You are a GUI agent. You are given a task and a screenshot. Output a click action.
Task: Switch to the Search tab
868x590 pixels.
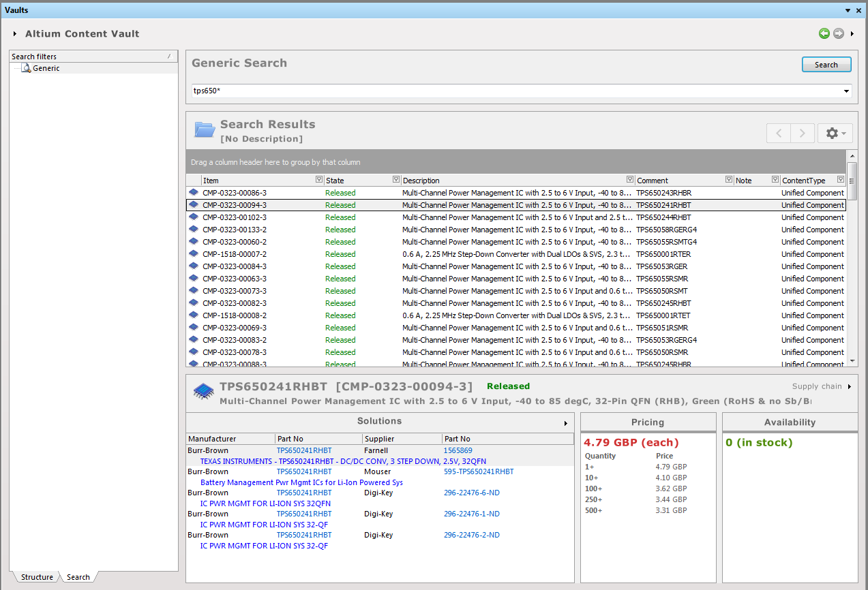[78, 577]
